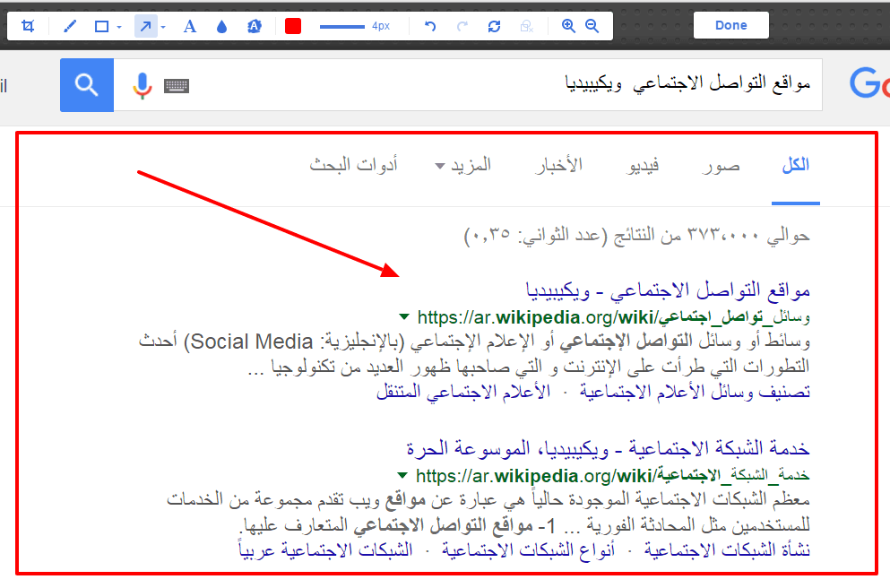The height and width of the screenshot is (588, 890).
Task: Expand the green arrow beside وسائل_تواصل_اجتماعي URL
Action: point(404,316)
